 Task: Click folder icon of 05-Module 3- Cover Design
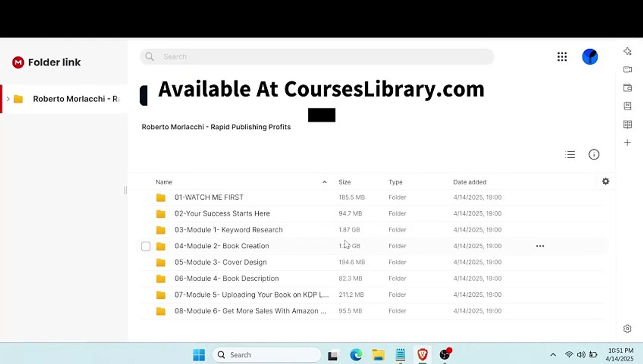161,262
